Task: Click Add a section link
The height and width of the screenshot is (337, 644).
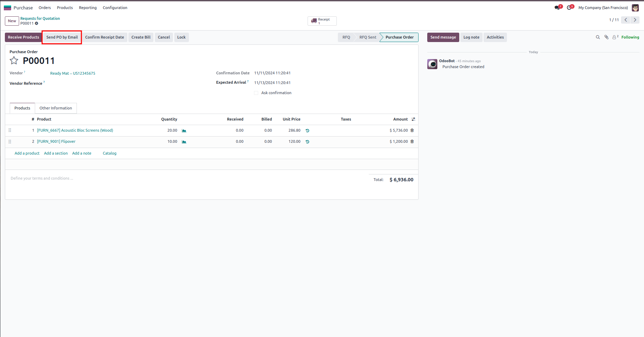Action: click(56, 153)
